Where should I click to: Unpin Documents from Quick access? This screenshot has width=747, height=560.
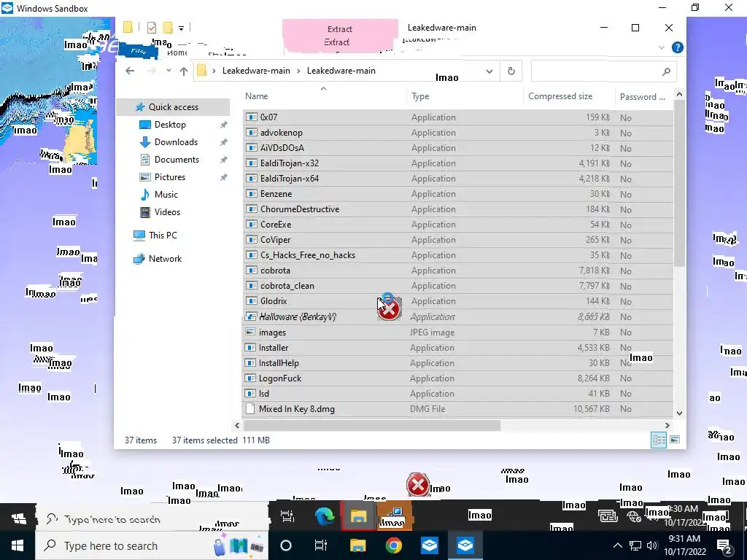(223, 160)
